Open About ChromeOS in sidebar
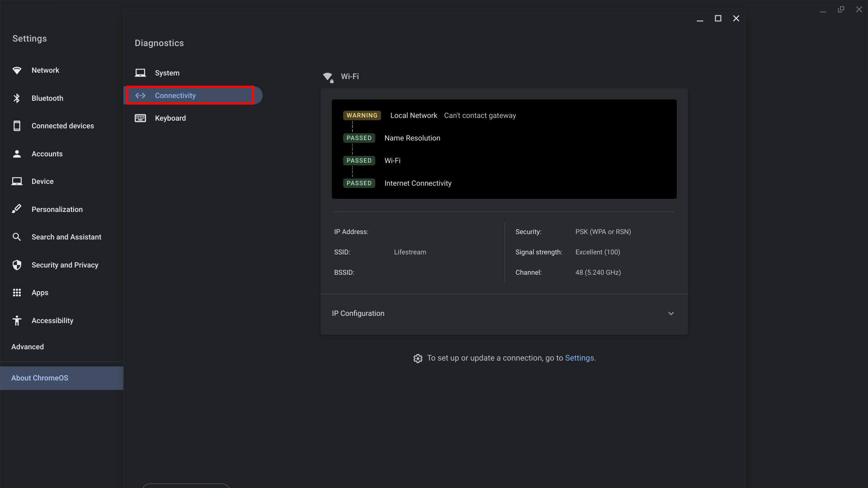868x488 pixels. pos(40,378)
